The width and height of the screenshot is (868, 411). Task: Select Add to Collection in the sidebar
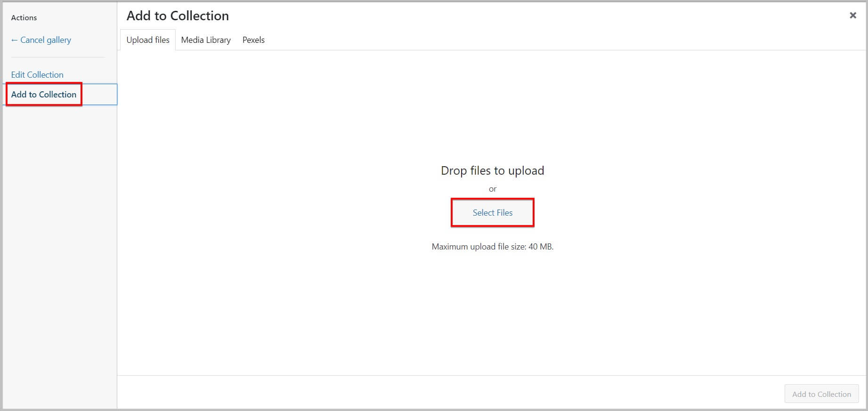click(44, 95)
